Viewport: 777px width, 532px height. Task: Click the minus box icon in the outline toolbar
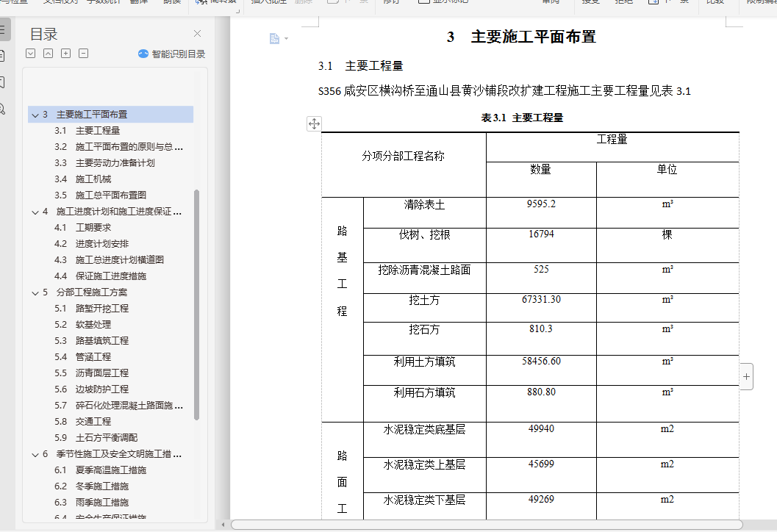coord(84,54)
